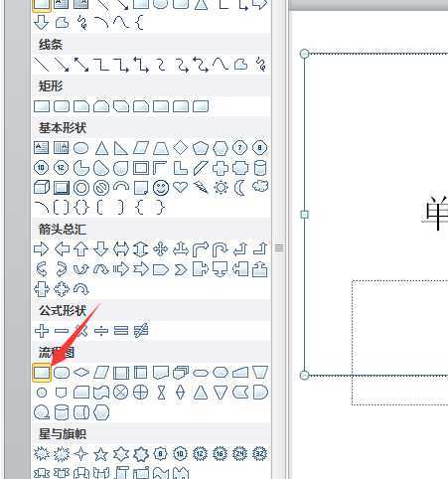This screenshot has height=479, width=448.
Task: Choose the Sun shape
Action: coord(221,188)
